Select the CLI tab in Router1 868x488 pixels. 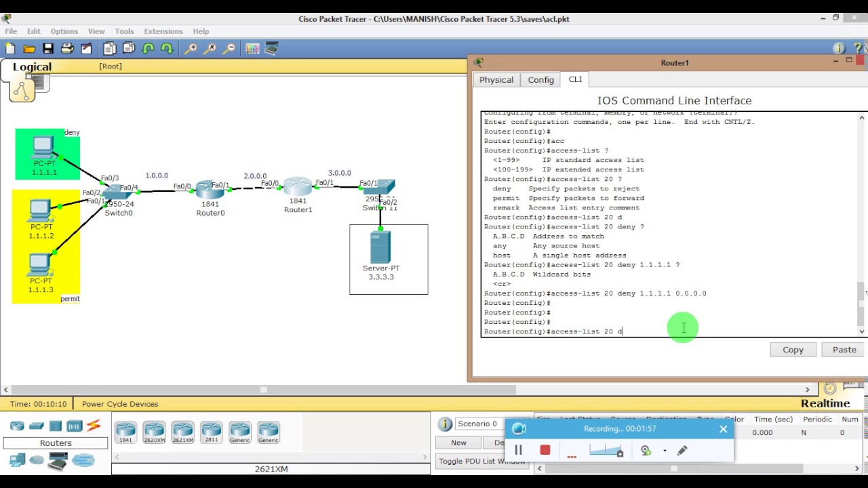[x=575, y=79]
